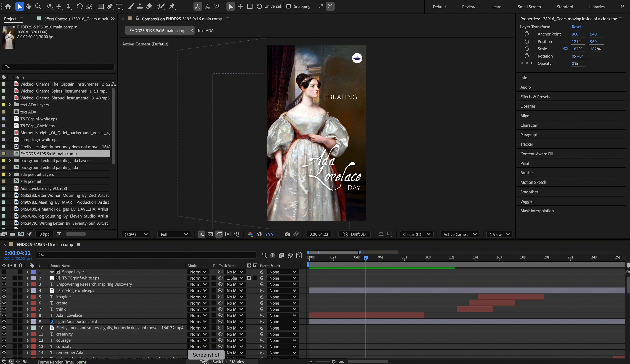The height and width of the screenshot is (364, 630).
Task: Select the Puppet Pin tool
Action: click(172, 6)
